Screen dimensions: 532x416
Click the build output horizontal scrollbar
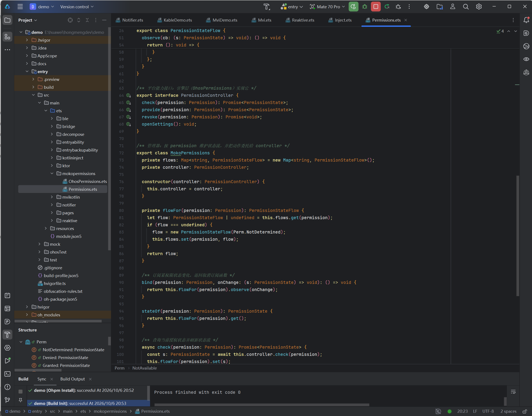tap(262, 405)
